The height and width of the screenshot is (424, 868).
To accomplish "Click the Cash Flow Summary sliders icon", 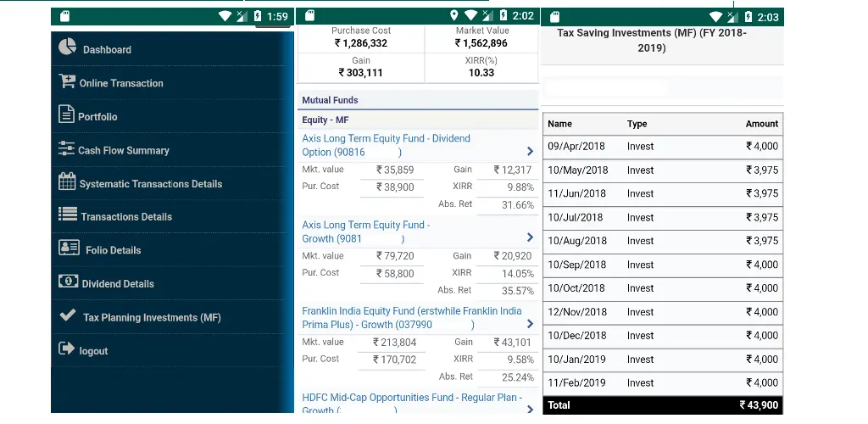I will tap(66, 148).
